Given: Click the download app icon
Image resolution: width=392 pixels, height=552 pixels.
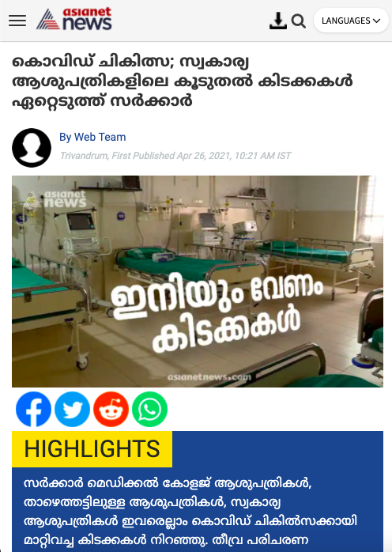Looking at the screenshot, I should tap(278, 21).
